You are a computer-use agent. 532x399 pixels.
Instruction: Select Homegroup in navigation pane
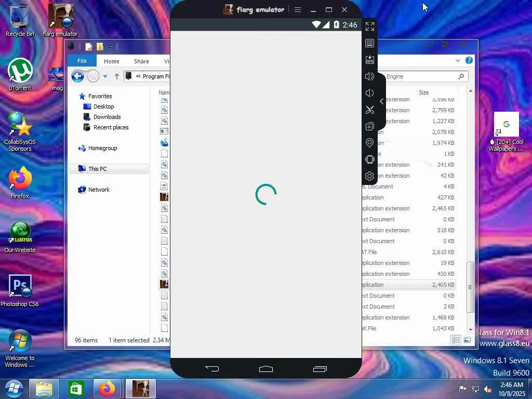[x=102, y=148]
